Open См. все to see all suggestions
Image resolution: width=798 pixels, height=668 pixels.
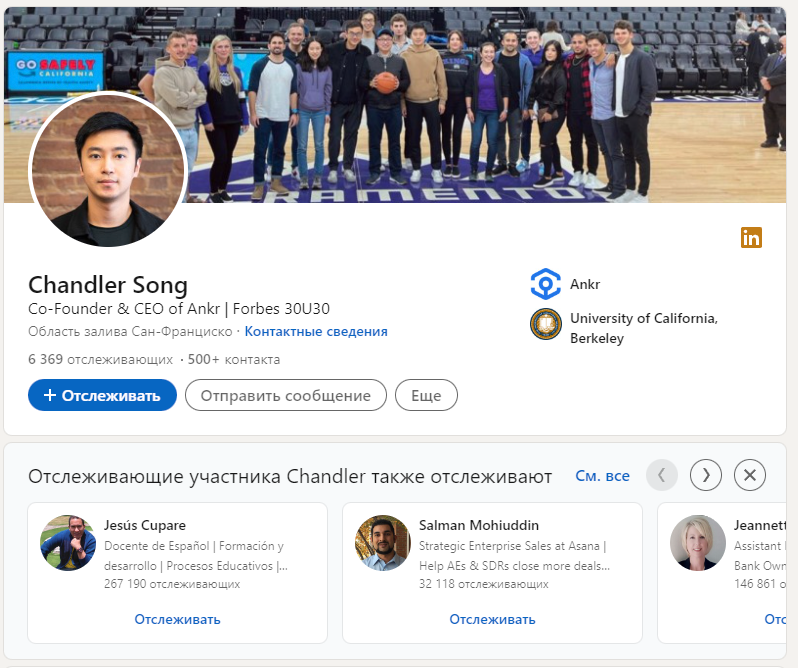click(603, 476)
